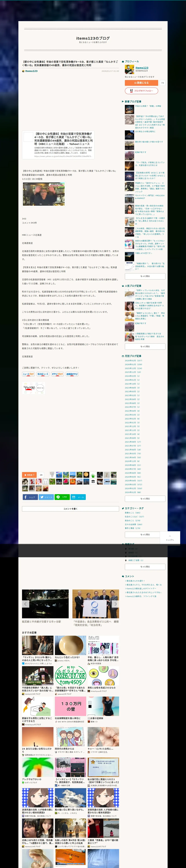Screen dimensions: 186x868
Task: Click the Twitter ツイート button
Action: pyautogui.click(x=46, y=497)
